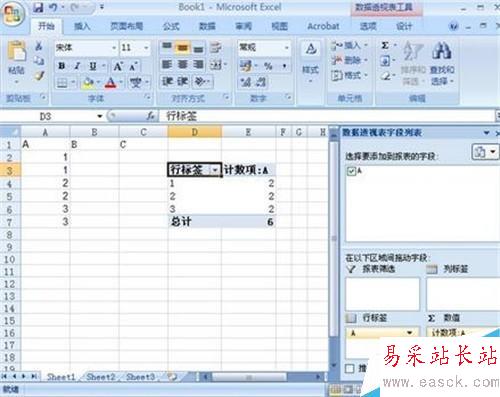The width and height of the screenshot is (500, 397).
Task: Click the Help question mark icon
Action: tap(453, 26)
